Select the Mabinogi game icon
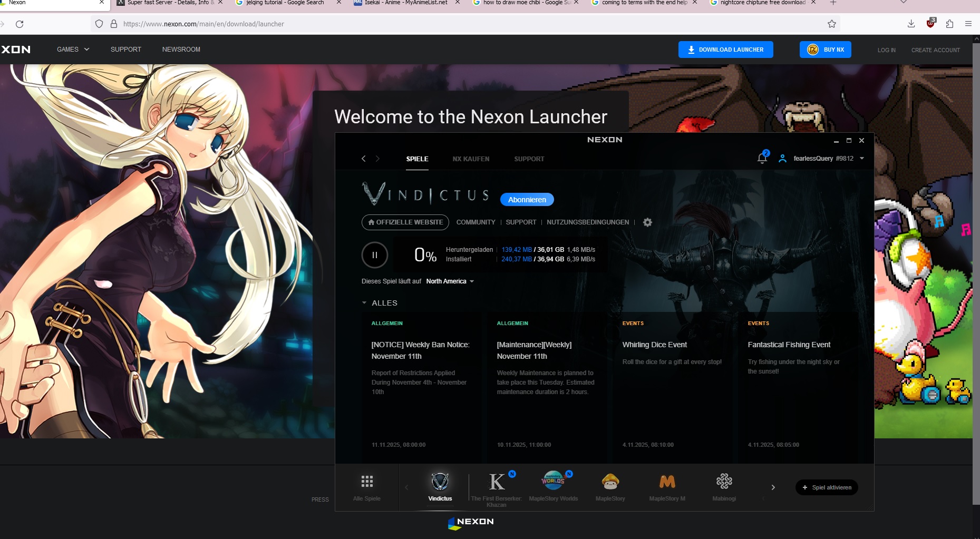The image size is (980, 539). click(x=724, y=481)
